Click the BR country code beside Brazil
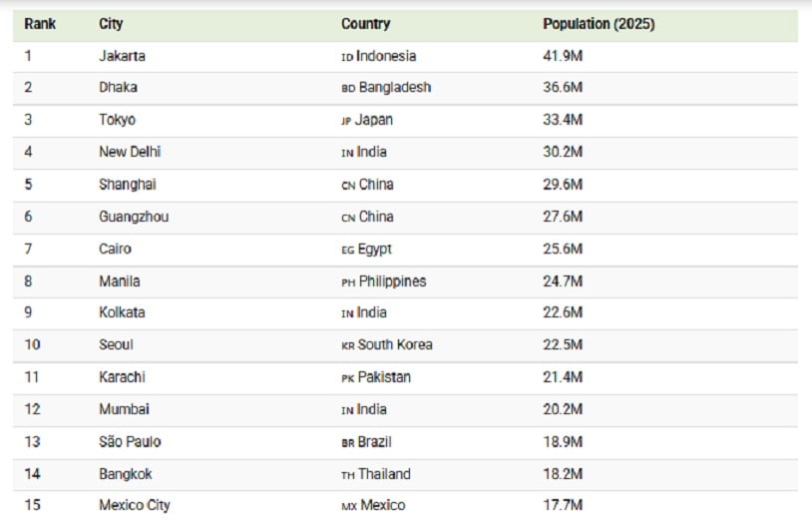Image resolution: width=812 pixels, height=521 pixels. [x=348, y=443]
